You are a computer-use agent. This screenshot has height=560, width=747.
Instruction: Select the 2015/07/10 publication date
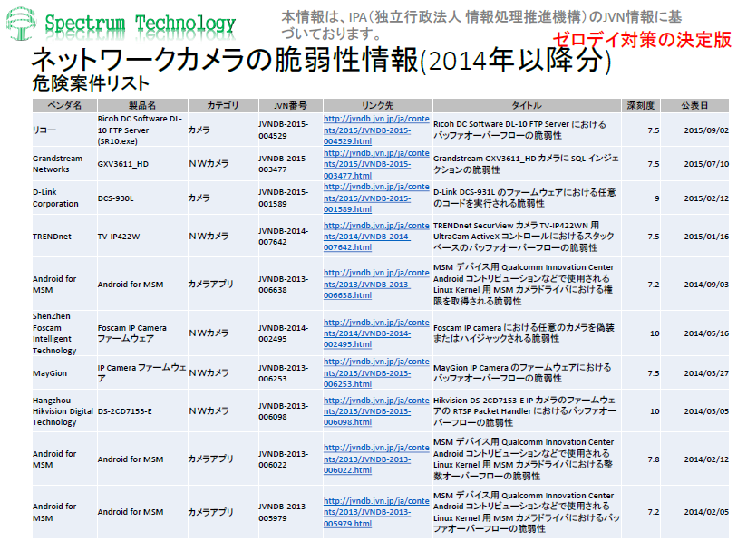(x=706, y=164)
